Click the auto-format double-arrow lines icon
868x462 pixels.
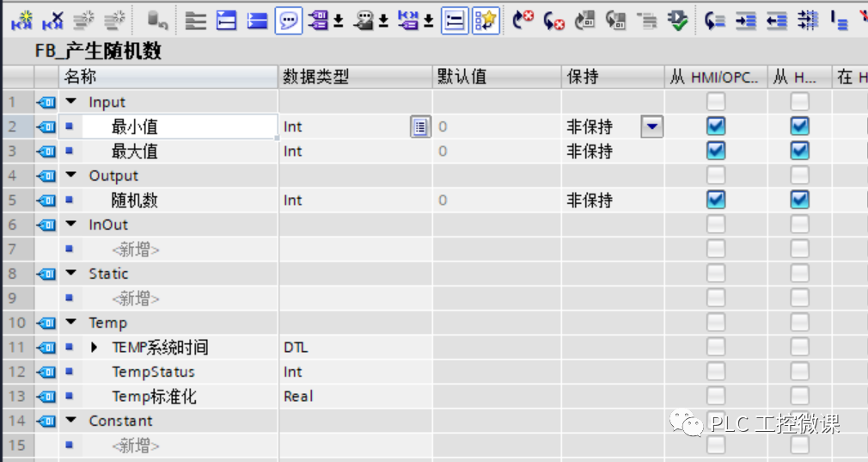click(x=808, y=21)
